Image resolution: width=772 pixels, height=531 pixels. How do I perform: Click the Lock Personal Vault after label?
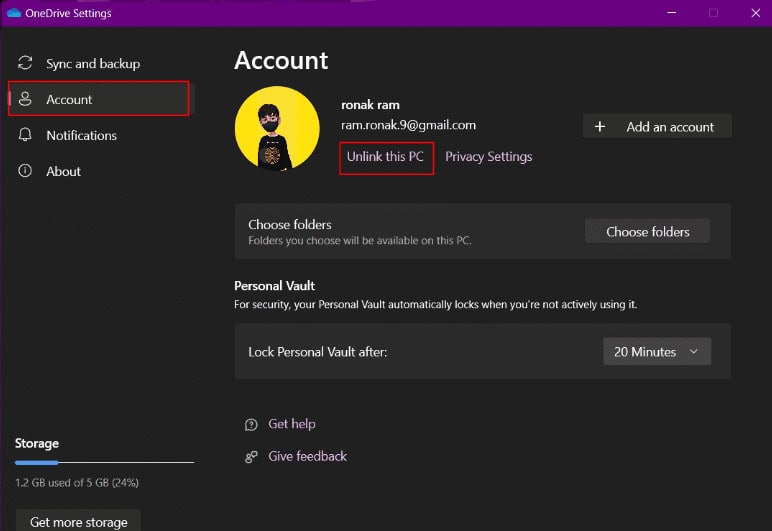(x=318, y=352)
